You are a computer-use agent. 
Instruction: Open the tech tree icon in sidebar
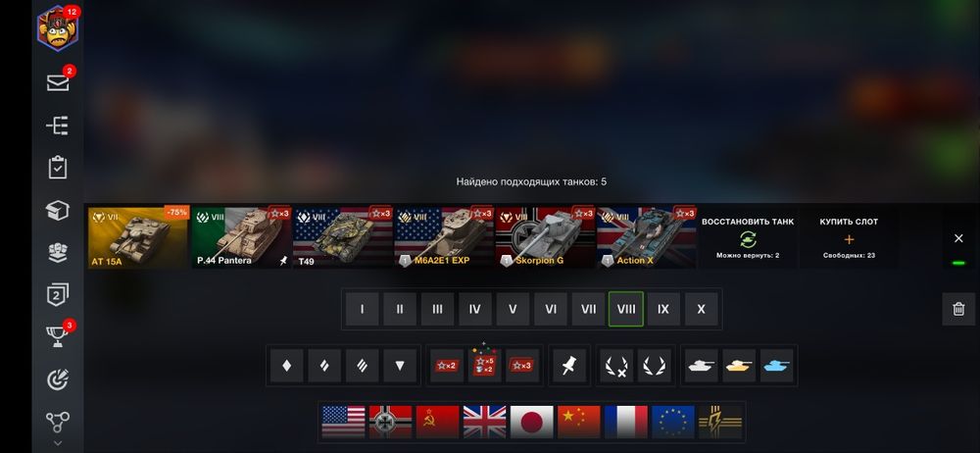coord(58,126)
